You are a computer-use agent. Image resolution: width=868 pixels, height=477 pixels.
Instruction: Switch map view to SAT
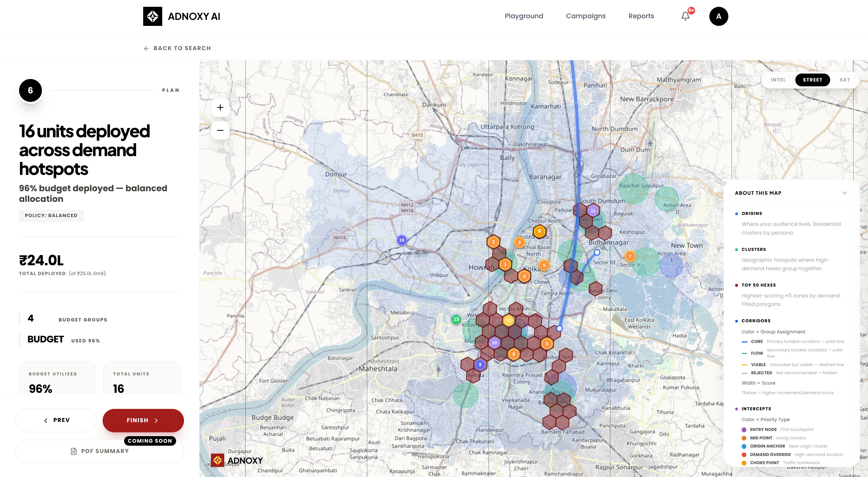pos(844,80)
